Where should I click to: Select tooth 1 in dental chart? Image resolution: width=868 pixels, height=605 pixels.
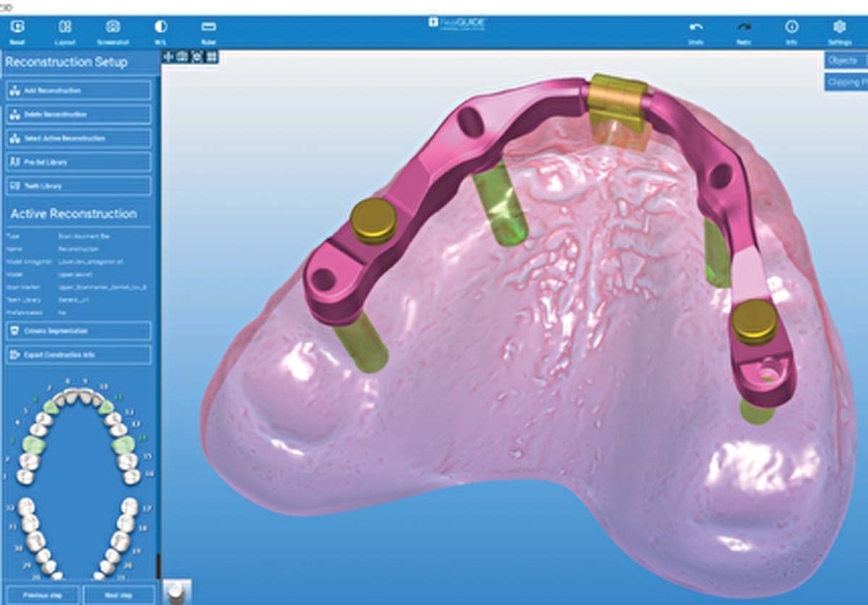(25, 476)
